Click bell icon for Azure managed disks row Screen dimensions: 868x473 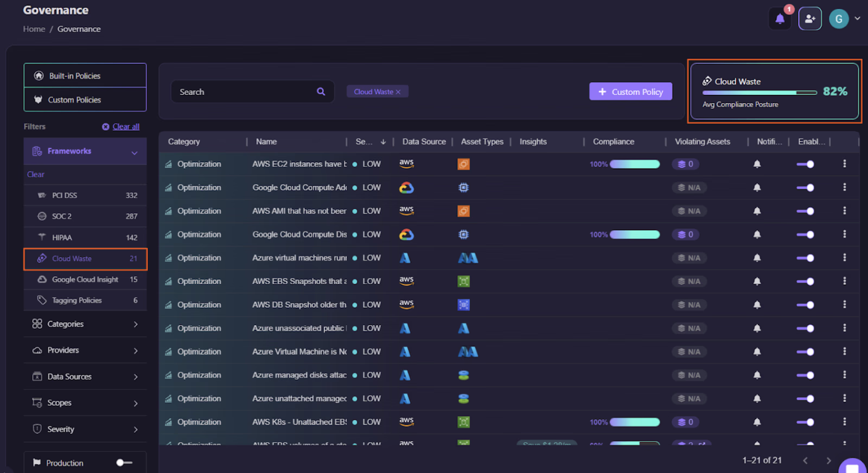[757, 375]
